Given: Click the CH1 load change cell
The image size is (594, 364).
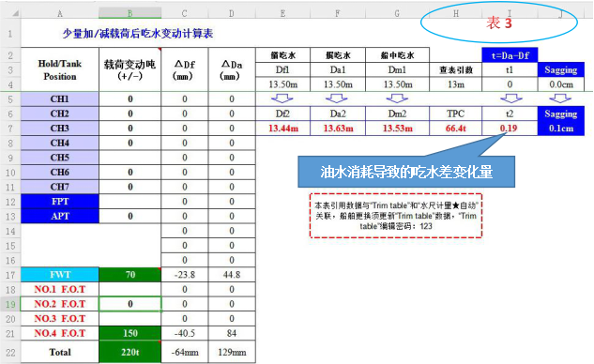Looking at the screenshot, I should (129, 99).
